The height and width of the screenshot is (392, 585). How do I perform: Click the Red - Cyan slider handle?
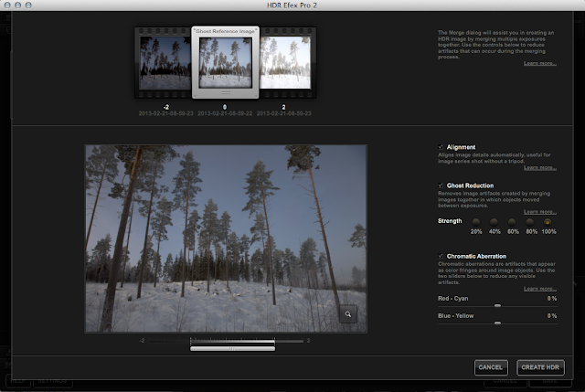497,305
